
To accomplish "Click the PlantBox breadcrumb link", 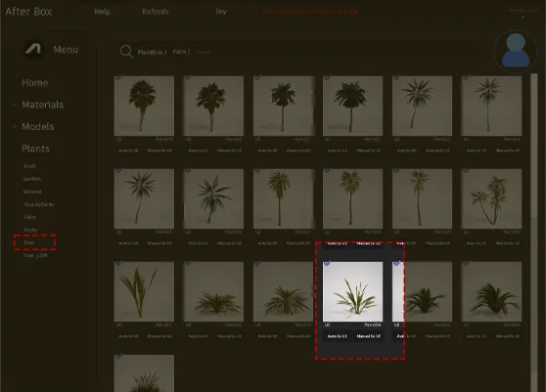I will 152,52.
